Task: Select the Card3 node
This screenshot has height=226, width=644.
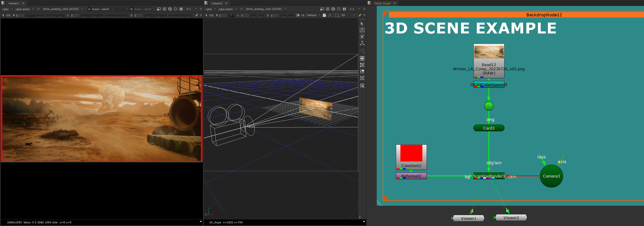Action: (x=489, y=128)
